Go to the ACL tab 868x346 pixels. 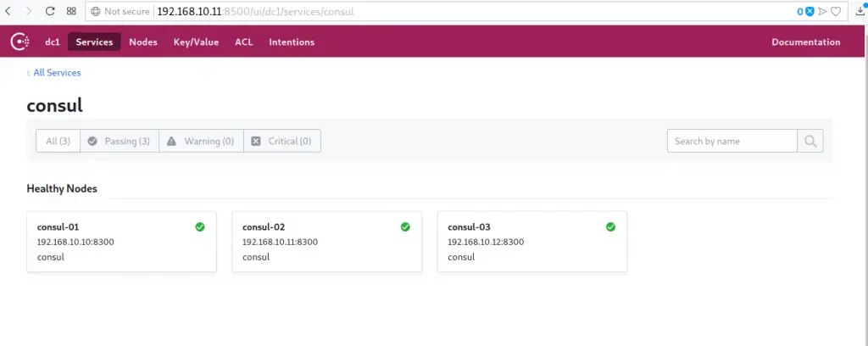tap(243, 42)
